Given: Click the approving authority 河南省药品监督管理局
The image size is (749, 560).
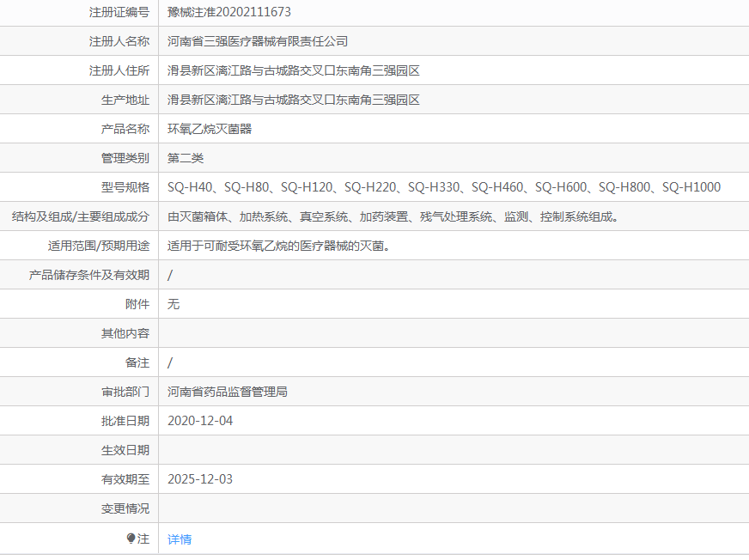Looking at the screenshot, I should click(228, 392).
